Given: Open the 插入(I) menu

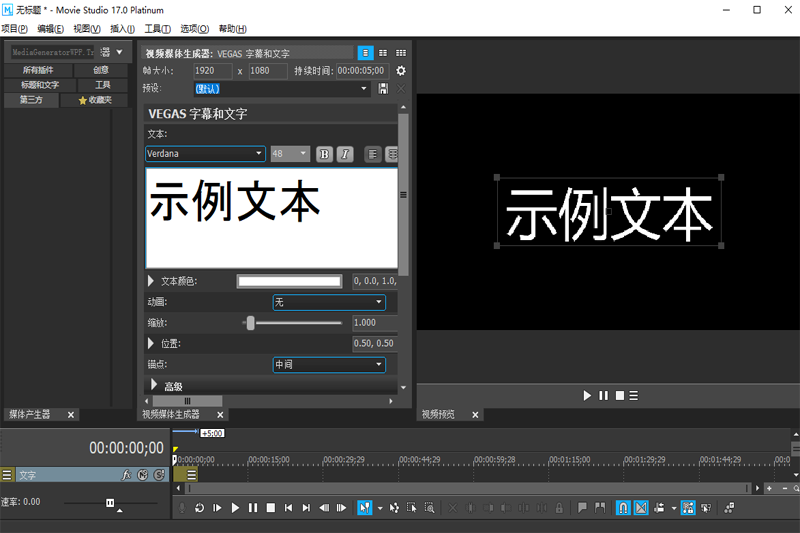Looking at the screenshot, I should [x=122, y=29].
